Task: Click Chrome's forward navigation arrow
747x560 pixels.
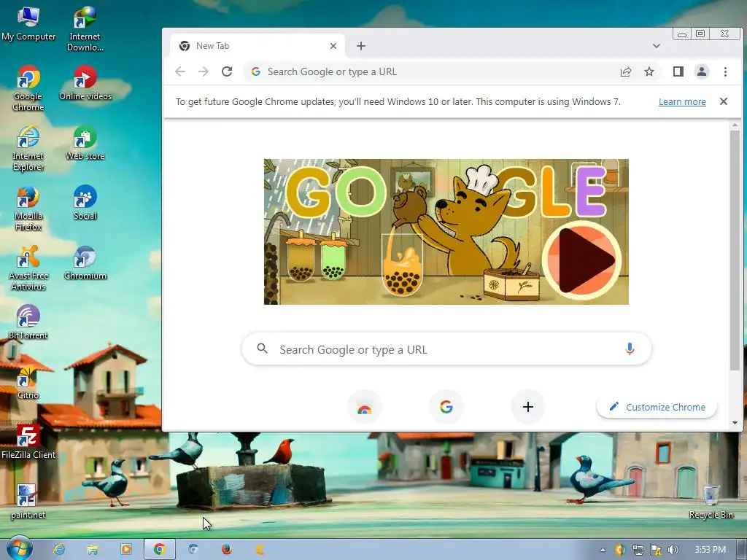Action: 204,72
